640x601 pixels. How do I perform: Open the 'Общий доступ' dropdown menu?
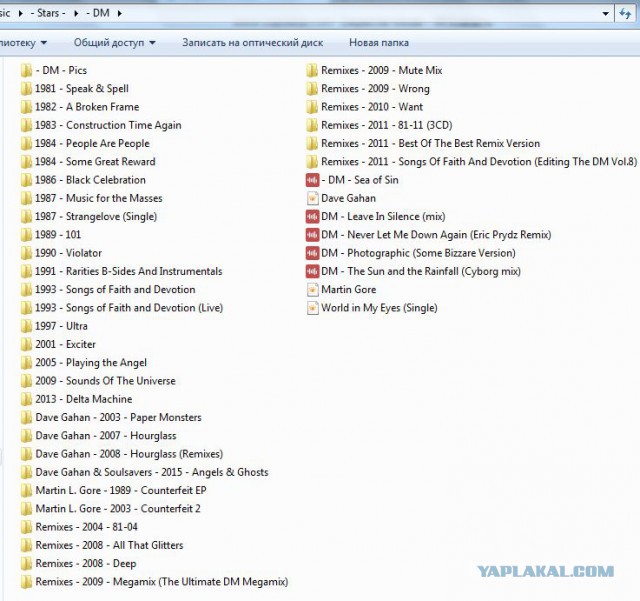115,43
